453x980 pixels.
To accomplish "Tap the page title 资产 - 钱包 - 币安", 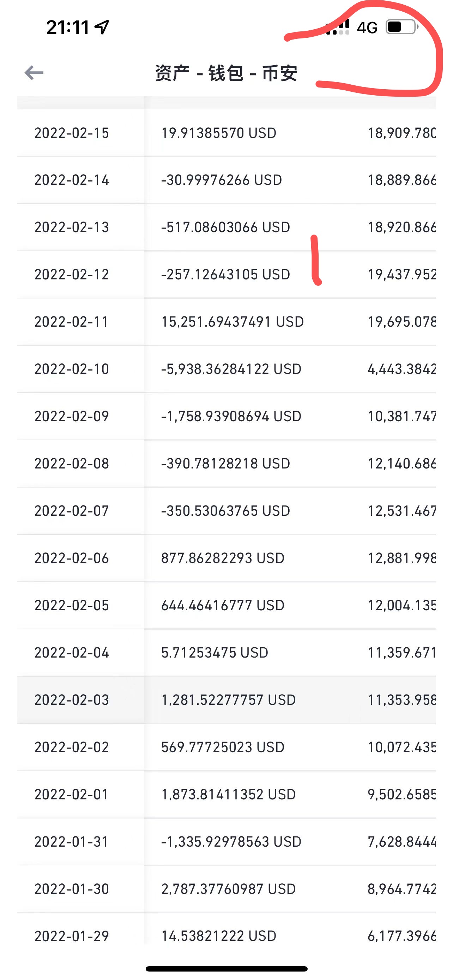I will tap(226, 73).
